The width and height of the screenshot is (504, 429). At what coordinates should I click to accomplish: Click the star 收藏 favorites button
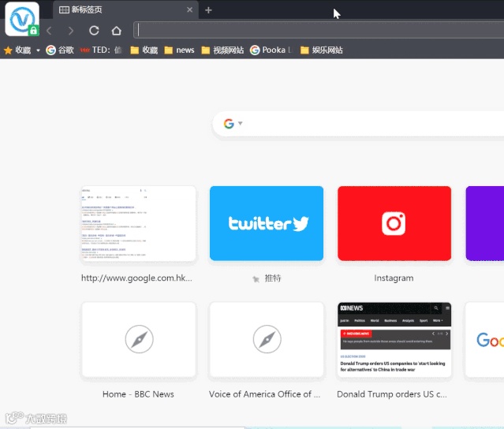click(x=17, y=50)
